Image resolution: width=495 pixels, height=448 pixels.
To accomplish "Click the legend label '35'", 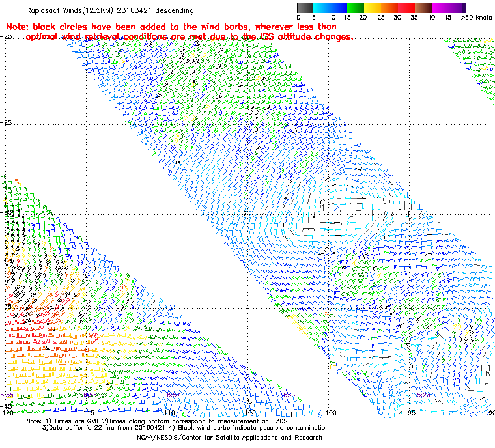I will (414, 18).
